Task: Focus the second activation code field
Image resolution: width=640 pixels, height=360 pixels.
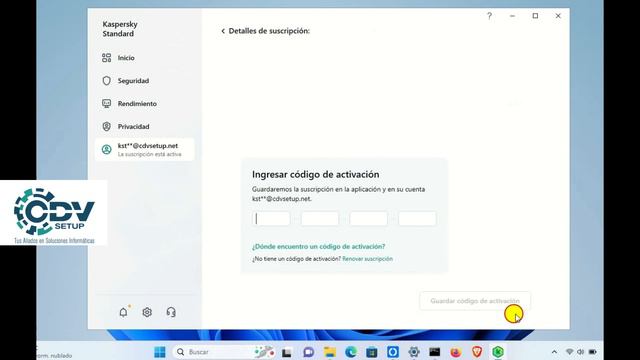Action: (x=320, y=219)
